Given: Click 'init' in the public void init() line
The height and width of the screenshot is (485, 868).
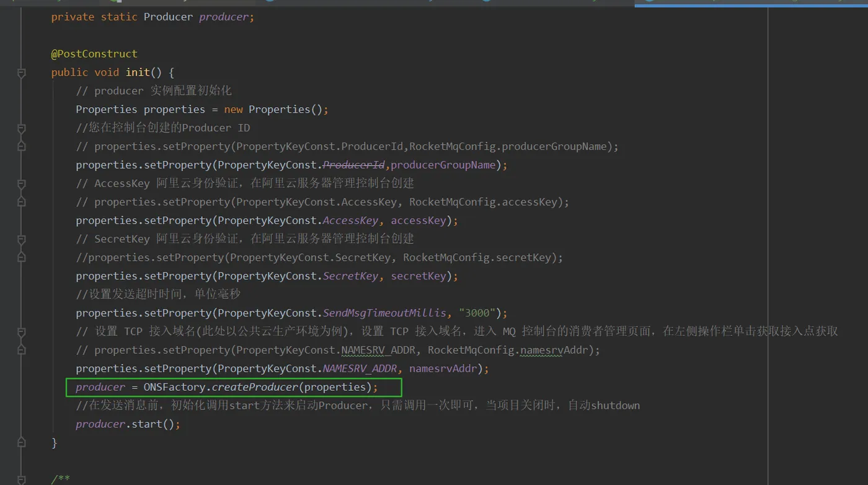Looking at the screenshot, I should tap(138, 72).
